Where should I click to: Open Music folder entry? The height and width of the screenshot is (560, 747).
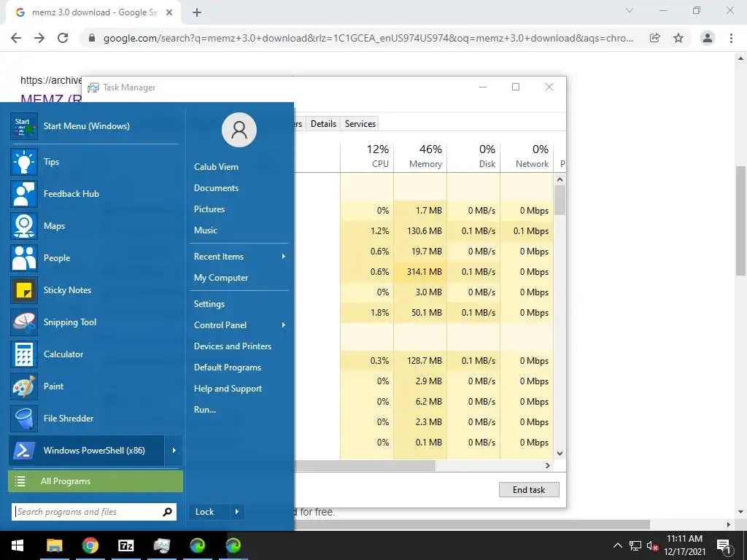tap(205, 230)
